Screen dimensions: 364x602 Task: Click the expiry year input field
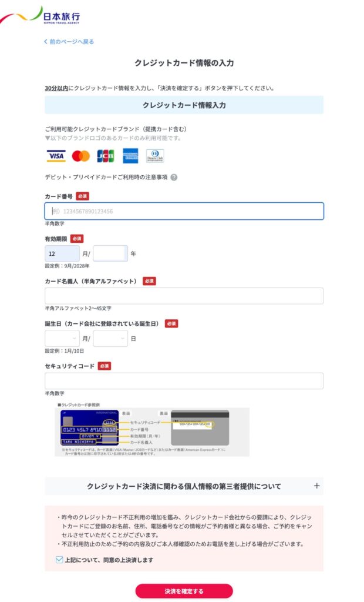[110, 254]
